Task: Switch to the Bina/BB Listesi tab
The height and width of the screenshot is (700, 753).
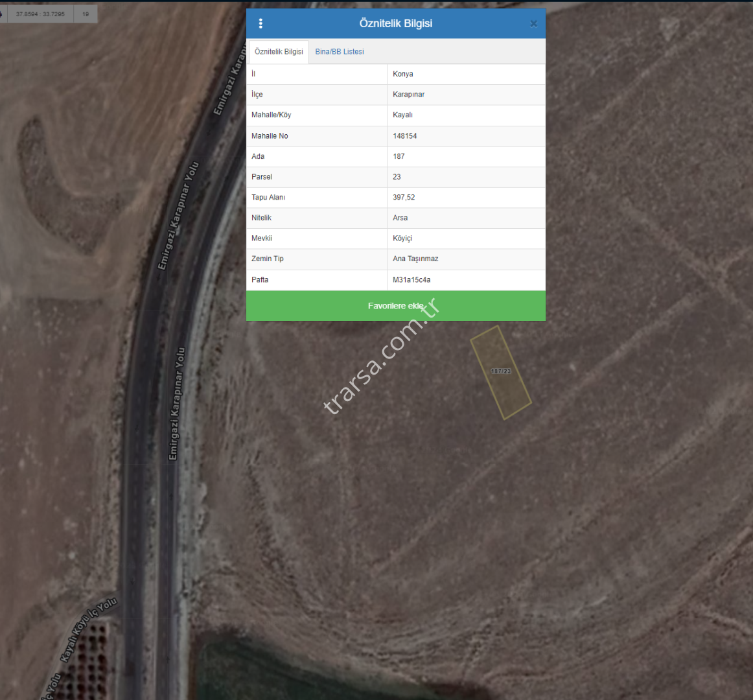Action: pyautogui.click(x=339, y=52)
